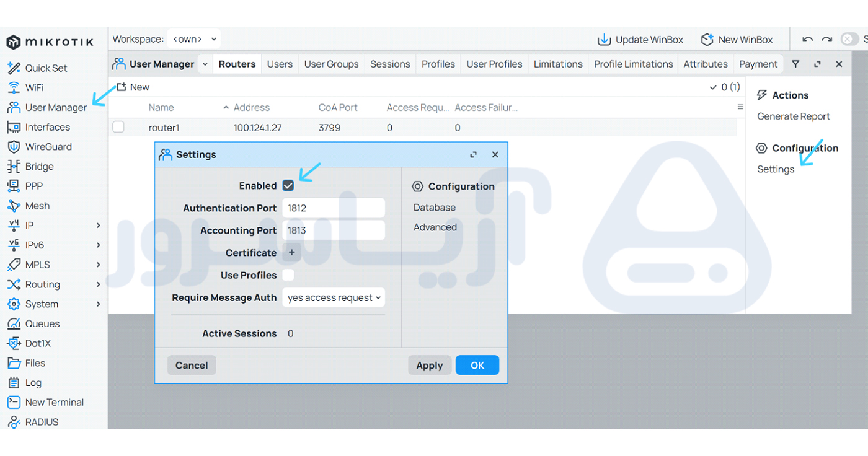Close the User Manager panel

[839, 64]
